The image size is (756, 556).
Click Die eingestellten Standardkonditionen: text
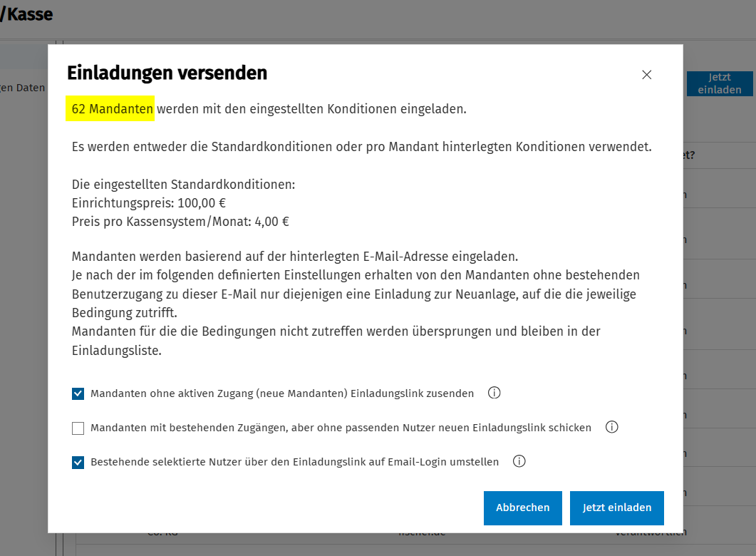(183, 185)
